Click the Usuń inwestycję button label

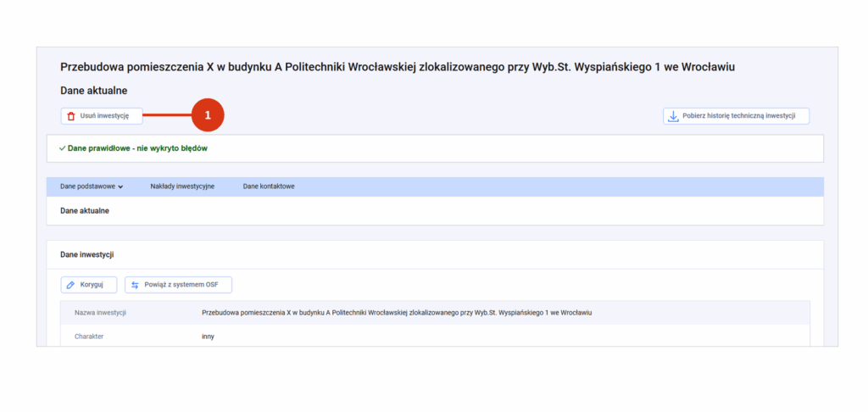coord(104,116)
